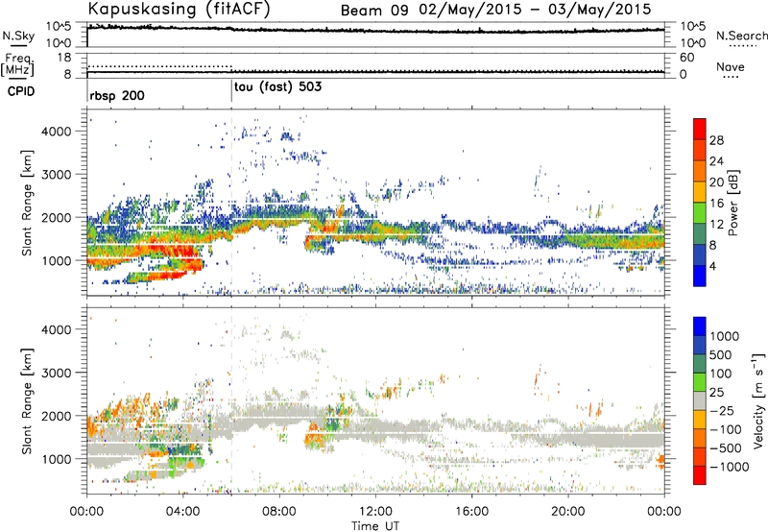The height and width of the screenshot is (532, 768).
Task: Select the tou (fast) 503 CPID marker
Action: pyautogui.click(x=277, y=87)
